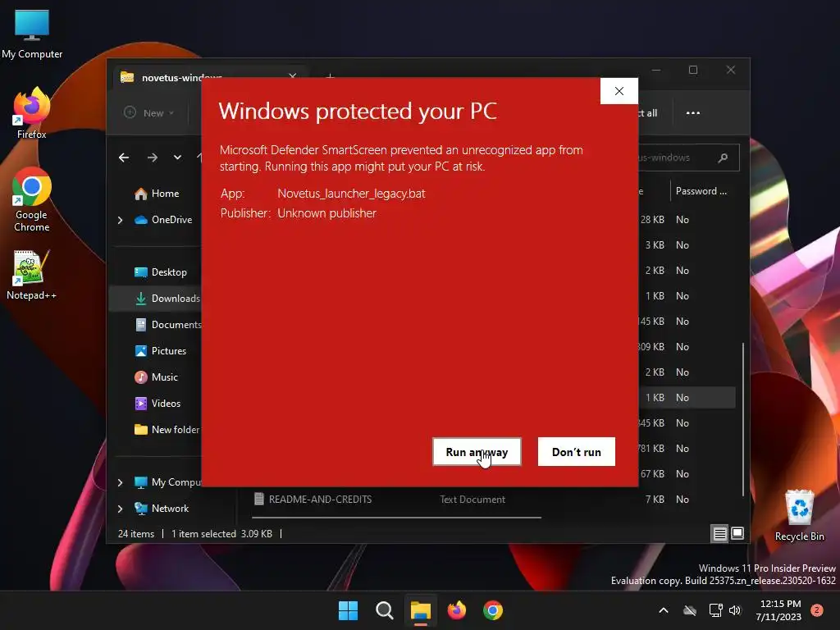Click the search magnifier in Explorer

(723, 157)
